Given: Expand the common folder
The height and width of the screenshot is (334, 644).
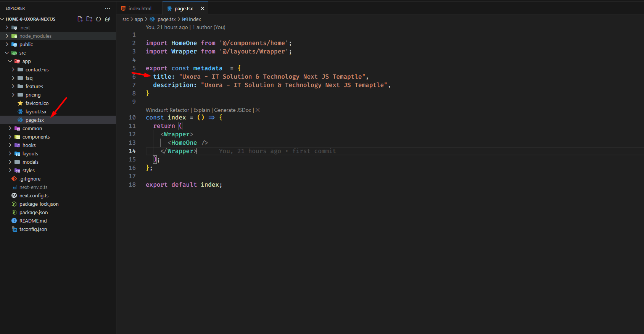Looking at the screenshot, I should (x=10, y=128).
